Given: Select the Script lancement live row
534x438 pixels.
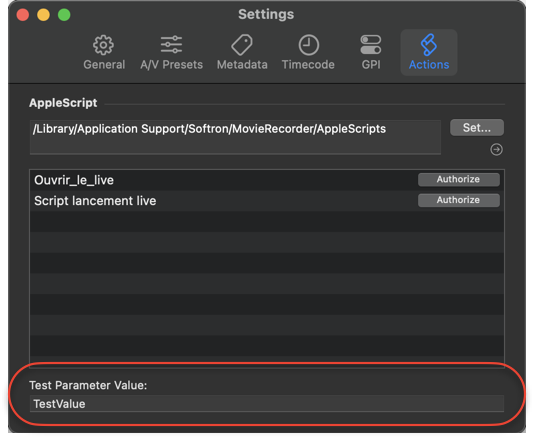Looking at the screenshot, I should click(267, 201).
